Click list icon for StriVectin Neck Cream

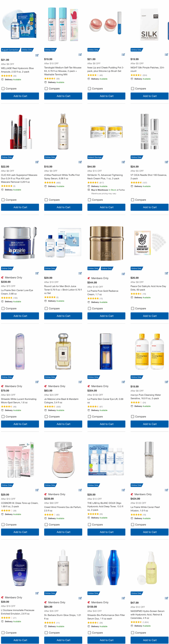pyautogui.click(x=123, y=162)
